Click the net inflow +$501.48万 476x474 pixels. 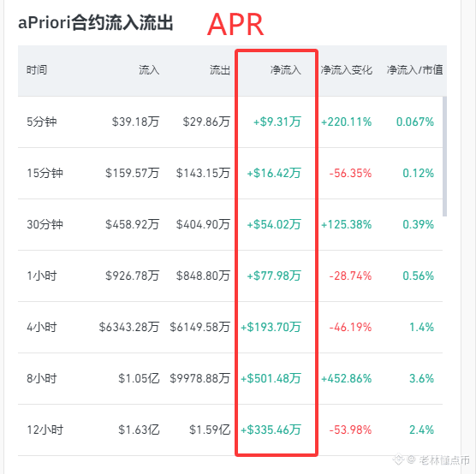pos(271,378)
